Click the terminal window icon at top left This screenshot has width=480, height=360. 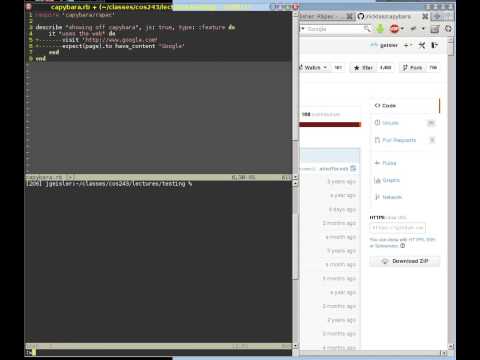click(29, 7)
